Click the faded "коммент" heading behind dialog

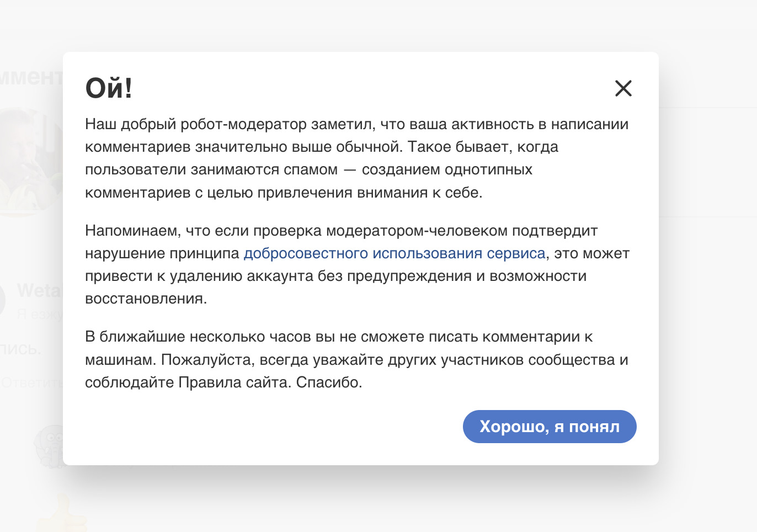30,77
